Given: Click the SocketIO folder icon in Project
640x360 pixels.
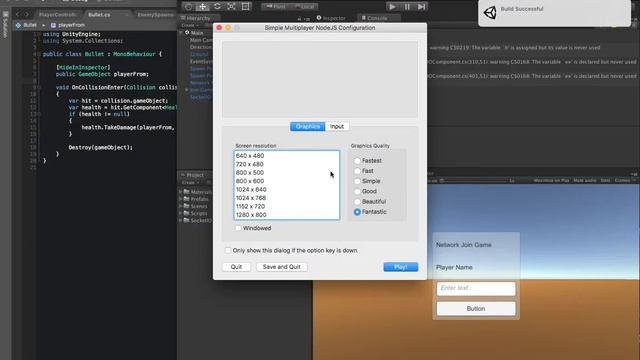Looking at the screenshot, I should [x=187, y=220].
